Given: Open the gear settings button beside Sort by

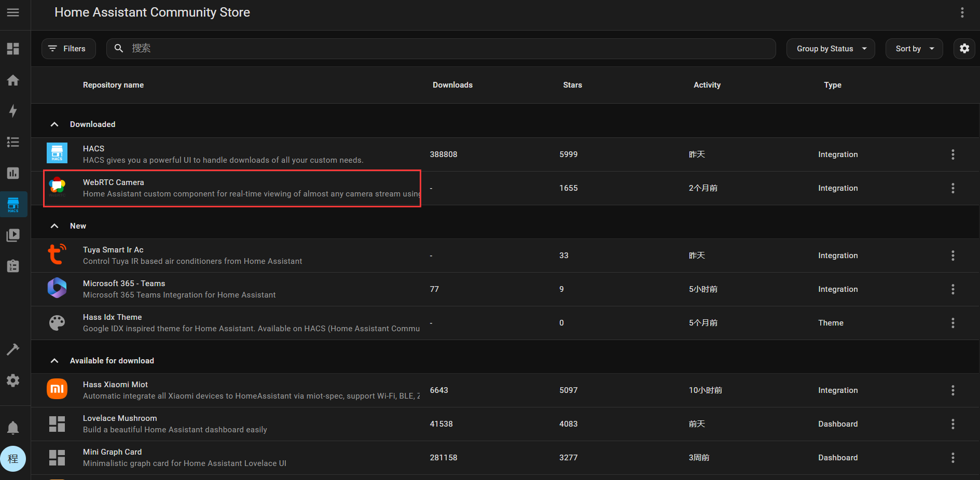Looking at the screenshot, I should 964,49.
